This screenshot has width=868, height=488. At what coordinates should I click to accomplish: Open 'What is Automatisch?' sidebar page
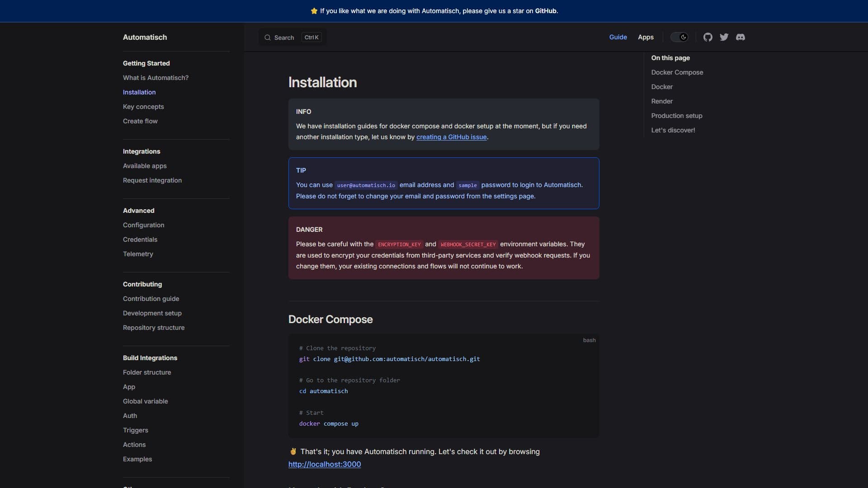pyautogui.click(x=156, y=78)
